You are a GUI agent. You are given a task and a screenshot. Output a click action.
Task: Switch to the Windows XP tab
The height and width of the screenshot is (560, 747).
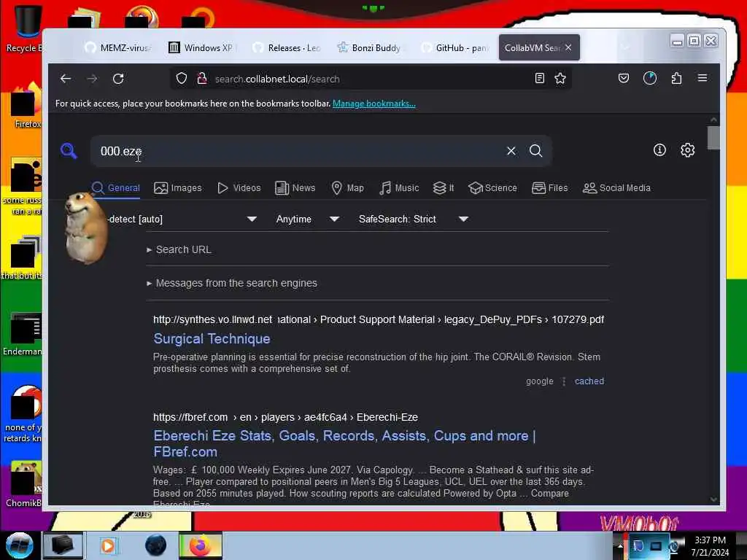(203, 47)
